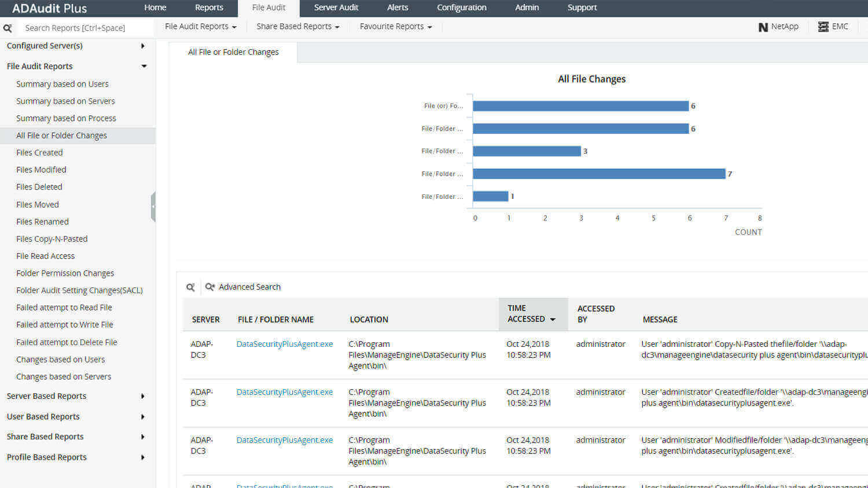868x488 pixels.
Task: Open the File Audit Reports dropdown menu
Action: [x=200, y=27]
